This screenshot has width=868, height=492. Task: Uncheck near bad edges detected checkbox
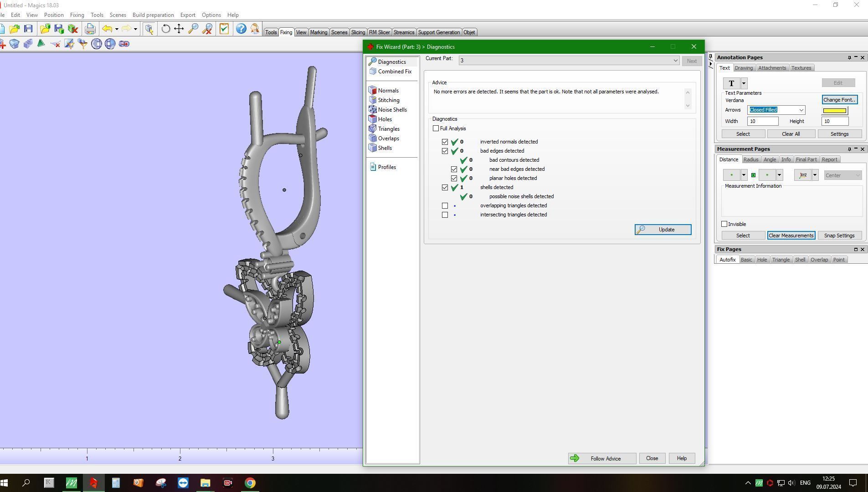454,169
